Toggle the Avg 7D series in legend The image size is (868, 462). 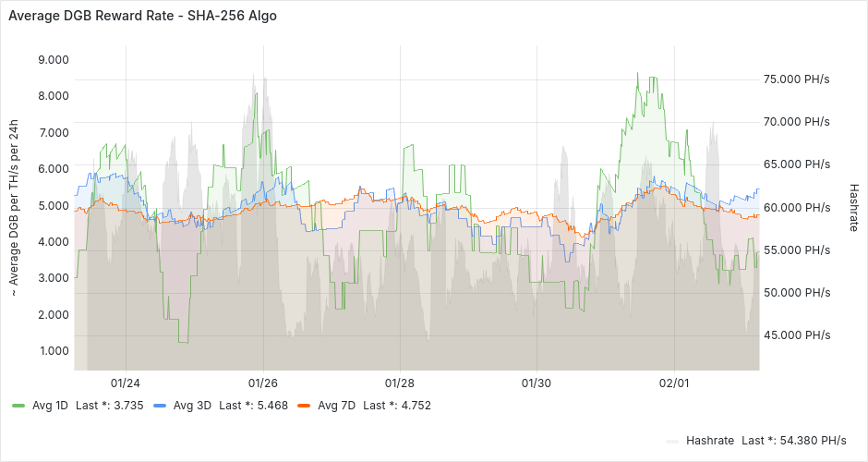click(337, 405)
